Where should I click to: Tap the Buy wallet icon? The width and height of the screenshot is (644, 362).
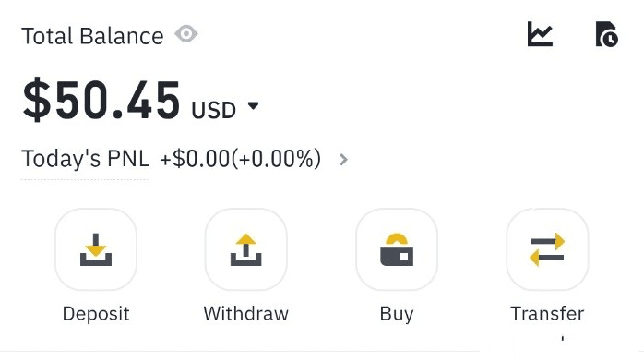(x=397, y=249)
